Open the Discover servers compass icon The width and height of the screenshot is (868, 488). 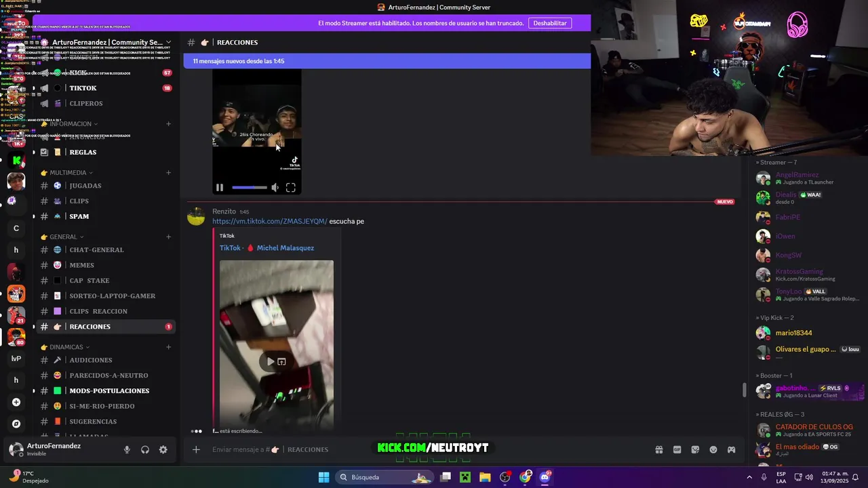click(x=16, y=424)
